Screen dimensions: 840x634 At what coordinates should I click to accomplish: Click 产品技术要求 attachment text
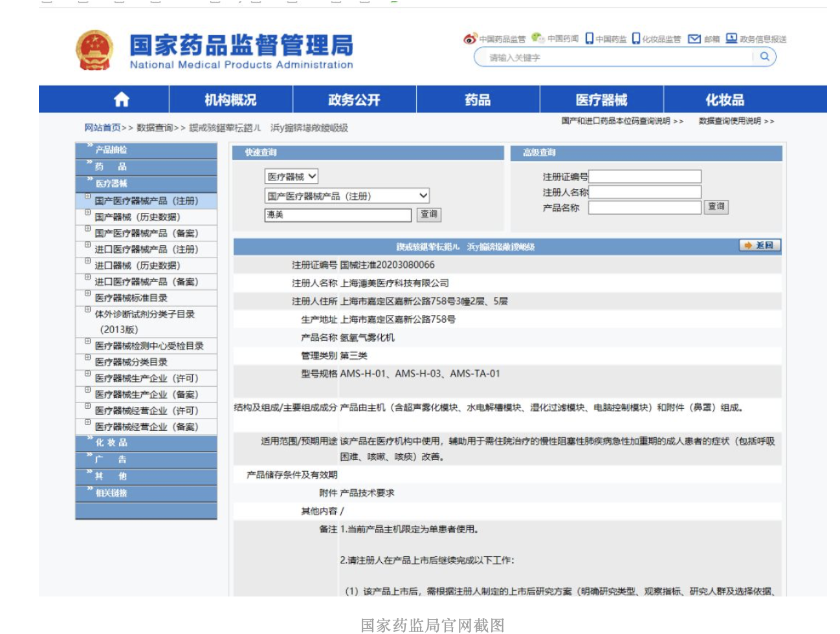click(367, 493)
